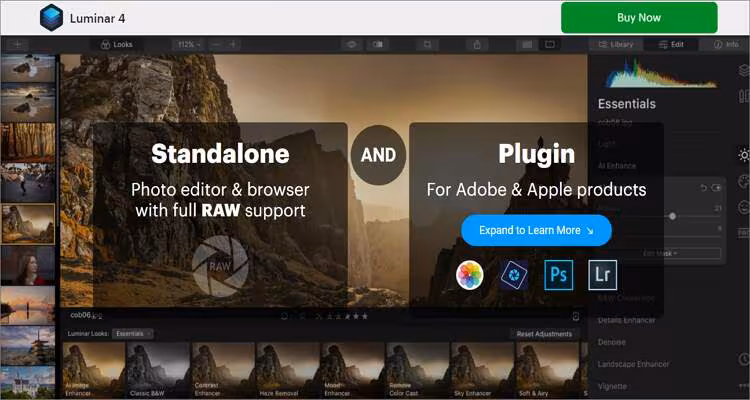
Task: Expand the Details Enhancer filter
Action: [x=627, y=320]
